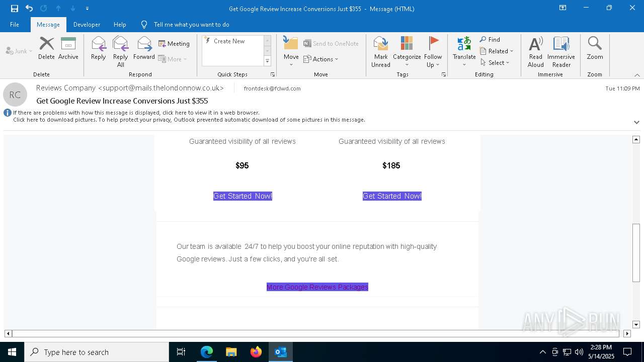Image resolution: width=644 pixels, height=362 pixels.
Task: Click the Tell me what you want to do box
Action: coord(191,25)
